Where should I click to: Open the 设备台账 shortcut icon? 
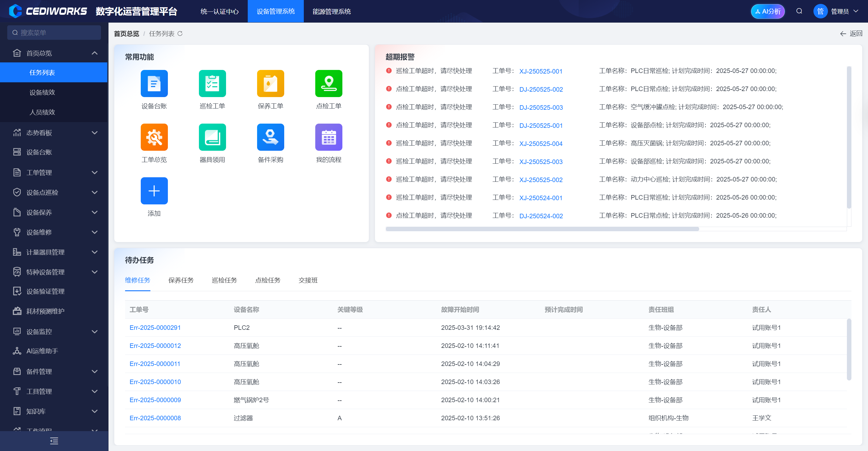click(x=154, y=84)
